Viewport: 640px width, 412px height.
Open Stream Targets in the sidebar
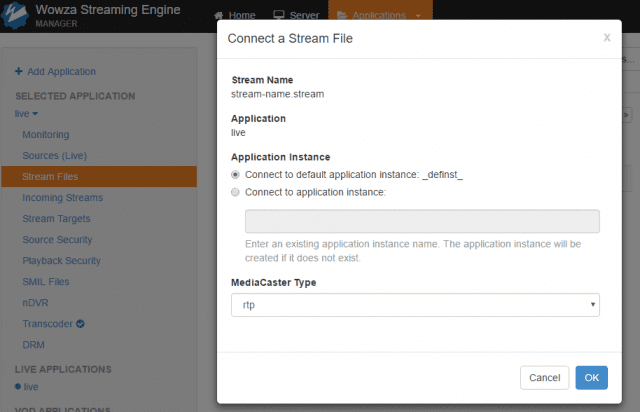tap(56, 218)
